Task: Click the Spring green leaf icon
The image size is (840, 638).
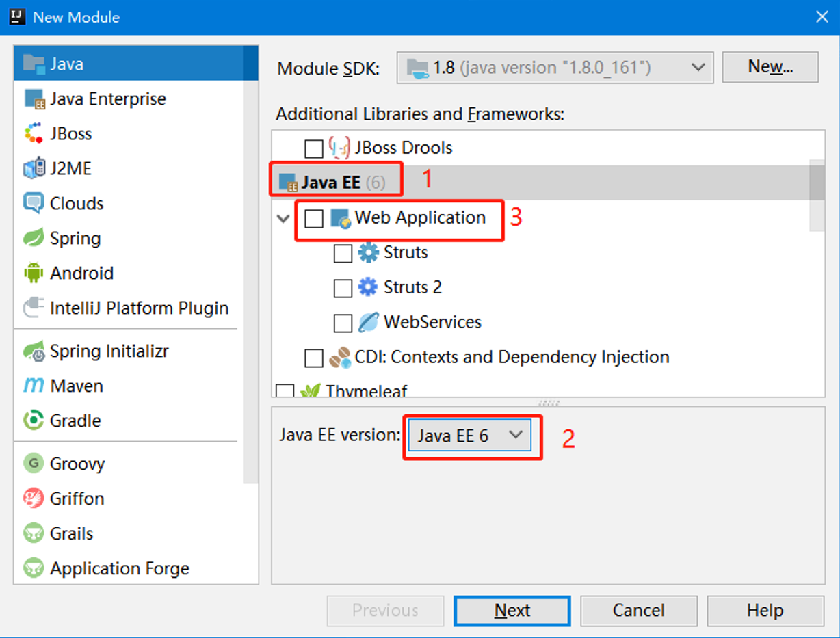Action: pyautogui.click(x=34, y=238)
